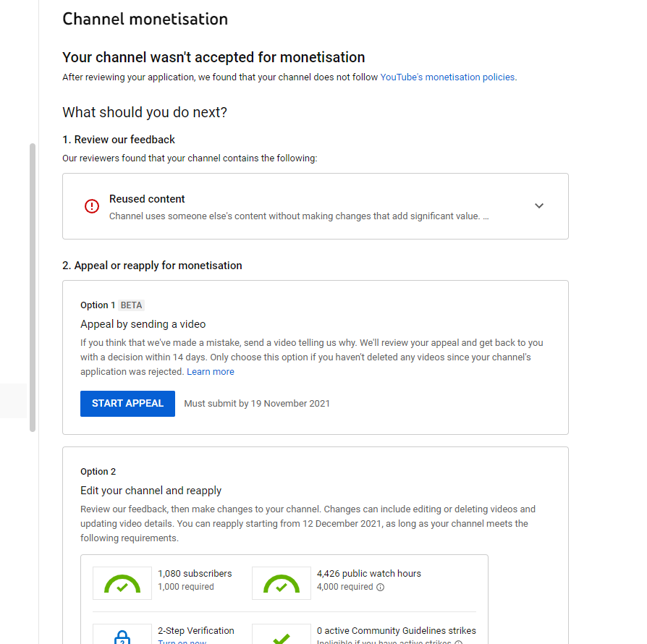Click the 2-Step Verification lock icon
The image size is (647, 644).
pos(122,637)
